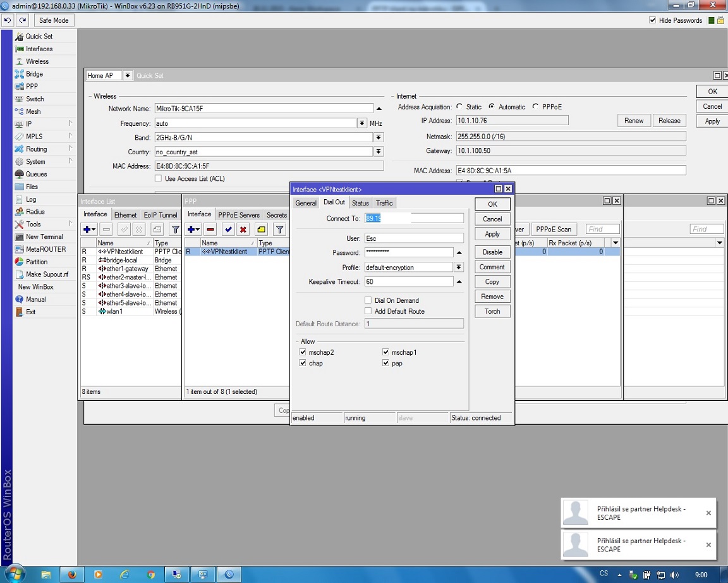The image size is (728, 583).
Task: Open Radius in the left sidebar
Action: tap(35, 212)
